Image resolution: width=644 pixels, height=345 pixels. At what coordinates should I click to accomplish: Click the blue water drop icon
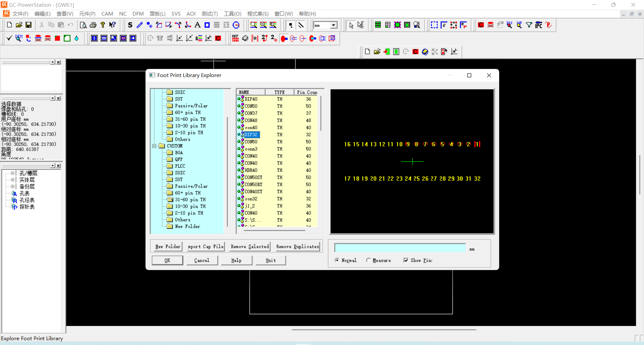click(x=76, y=38)
